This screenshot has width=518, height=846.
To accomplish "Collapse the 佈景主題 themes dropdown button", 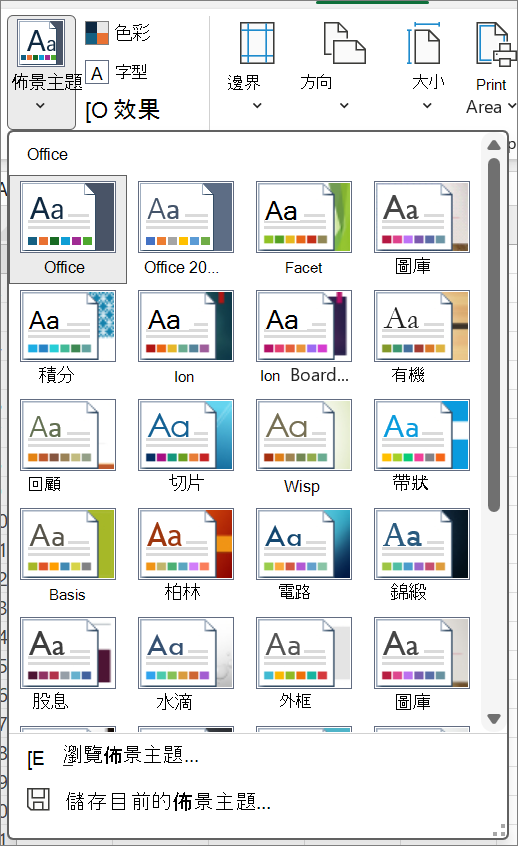I will [x=42, y=72].
